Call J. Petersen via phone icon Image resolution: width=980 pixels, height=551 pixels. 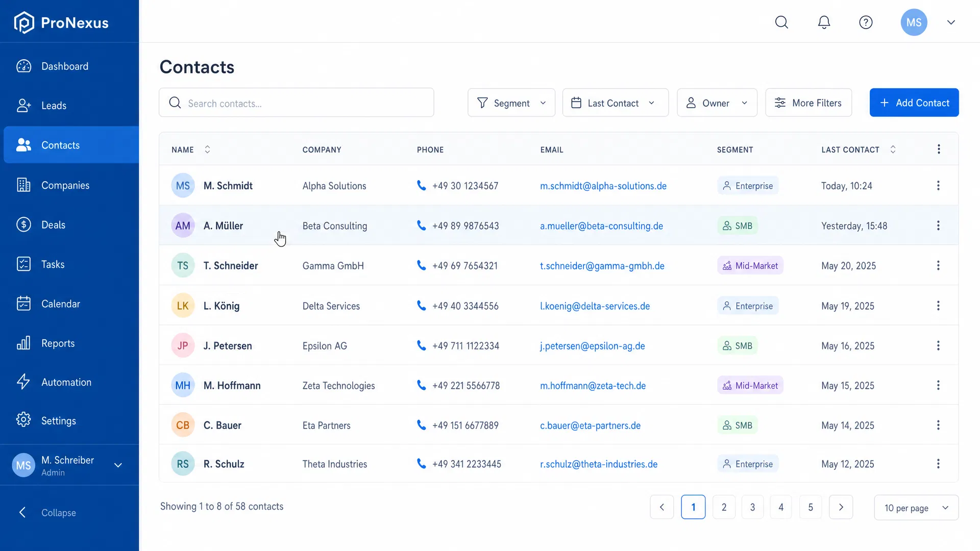point(421,345)
